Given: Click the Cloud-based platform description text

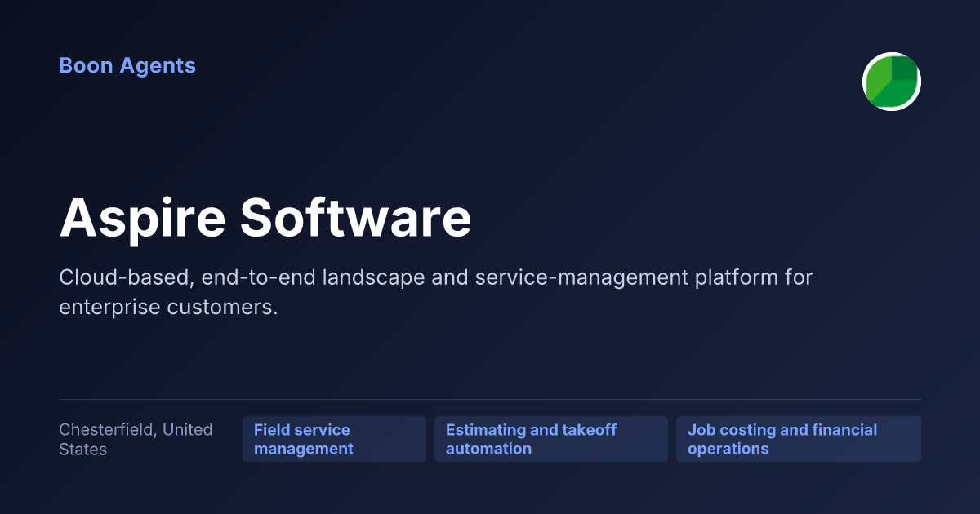Looking at the screenshot, I should coord(436,292).
